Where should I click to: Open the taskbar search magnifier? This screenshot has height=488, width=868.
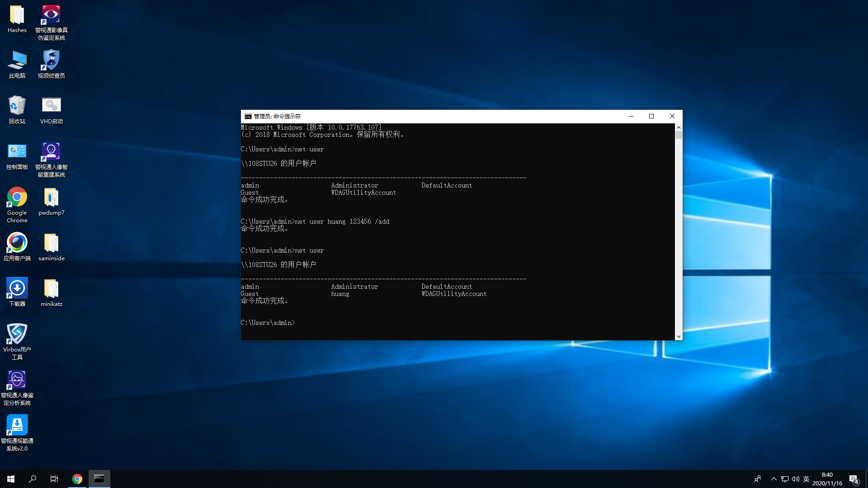coord(33,479)
